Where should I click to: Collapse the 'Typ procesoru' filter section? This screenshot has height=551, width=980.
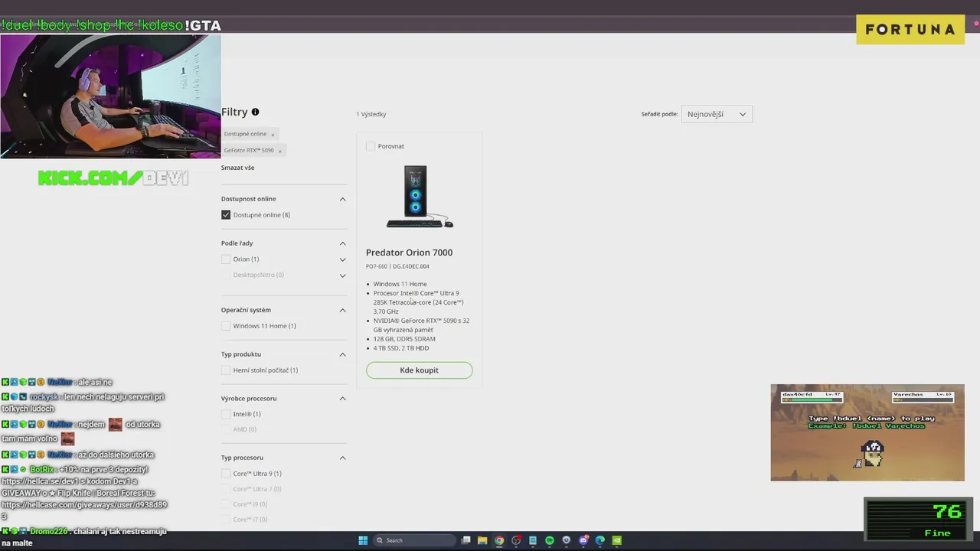tap(342, 458)
